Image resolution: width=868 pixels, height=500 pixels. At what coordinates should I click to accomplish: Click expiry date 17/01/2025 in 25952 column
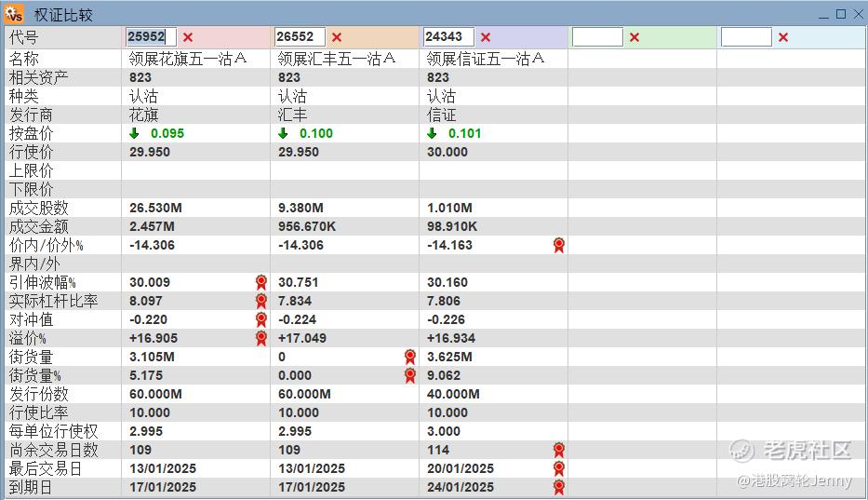pyautogui.click(x=163, y=487)
